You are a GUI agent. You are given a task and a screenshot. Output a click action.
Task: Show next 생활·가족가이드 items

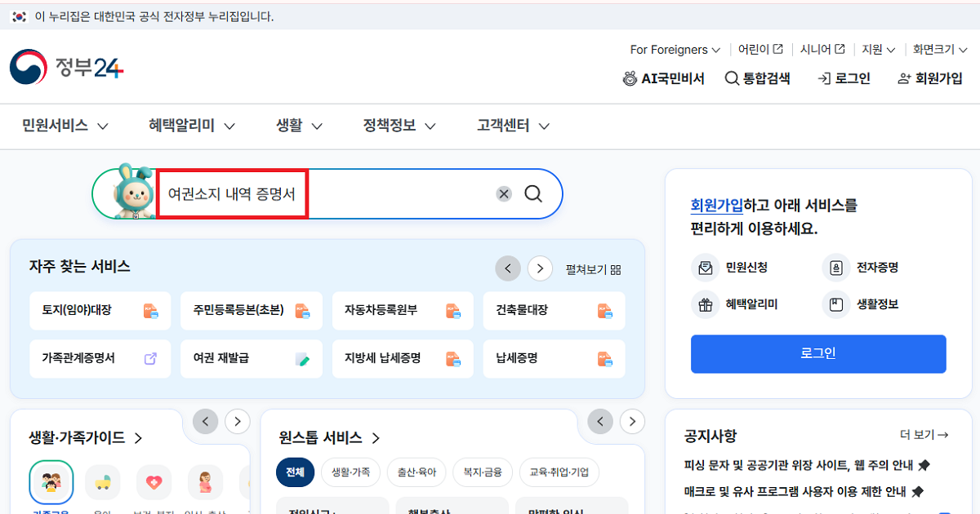(x=237, y=422)
